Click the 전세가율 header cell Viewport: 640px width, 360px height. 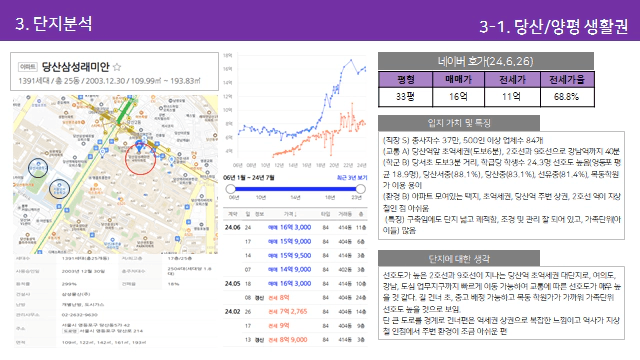(x=567, y=79)
